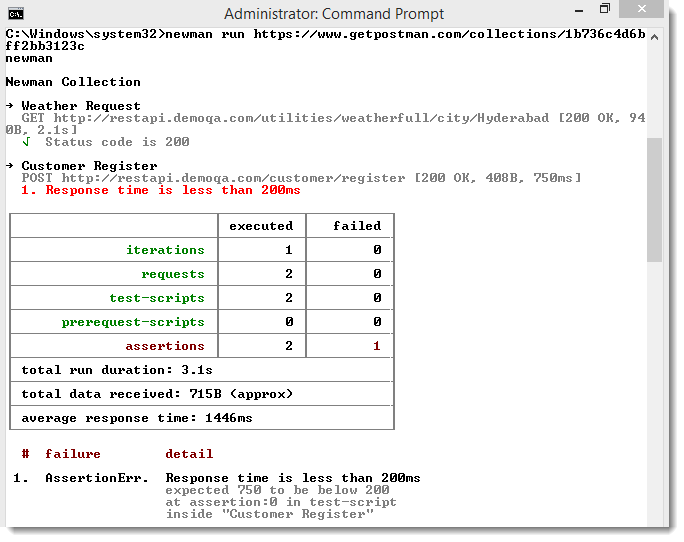This screenshot has width=684, height=542.
Task: Click the green check mark passing test
Action: click(x=26, y=141)
